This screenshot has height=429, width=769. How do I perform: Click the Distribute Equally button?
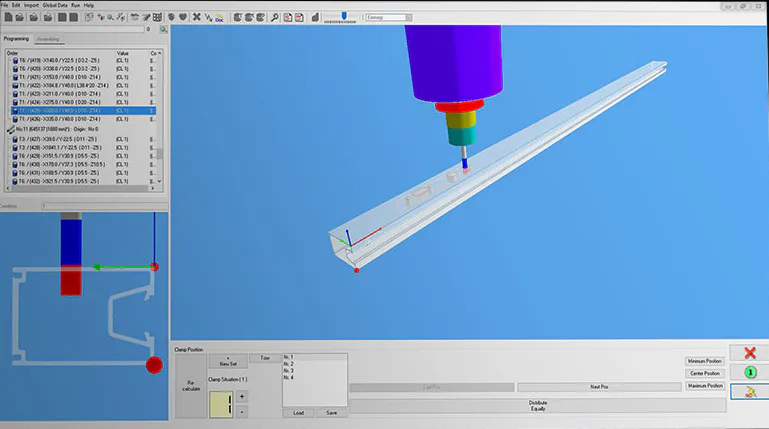point(538,405)
